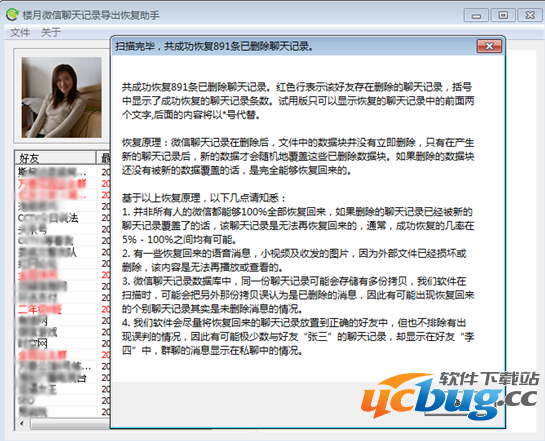Click the friend list horizontal scrollbar bar
Image resolution: width=545 pixels, height=441 pixels.
click(x=70, y=424)
